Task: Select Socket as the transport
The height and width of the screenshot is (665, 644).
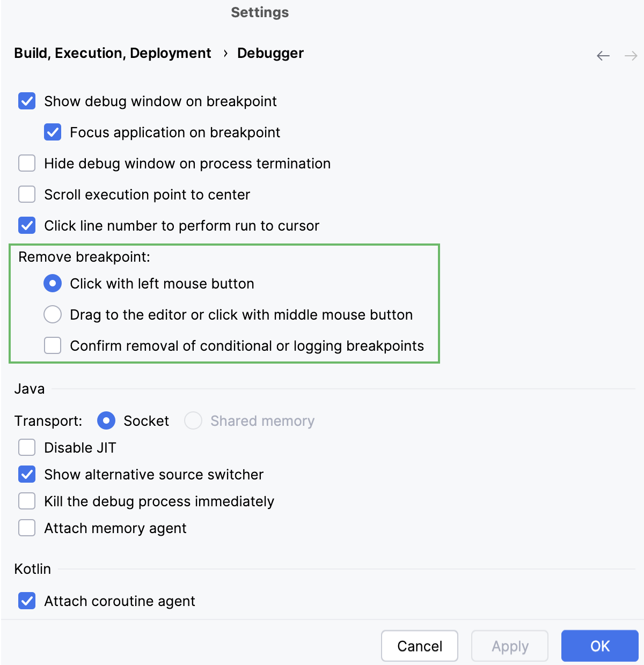Action: point(106,420)
